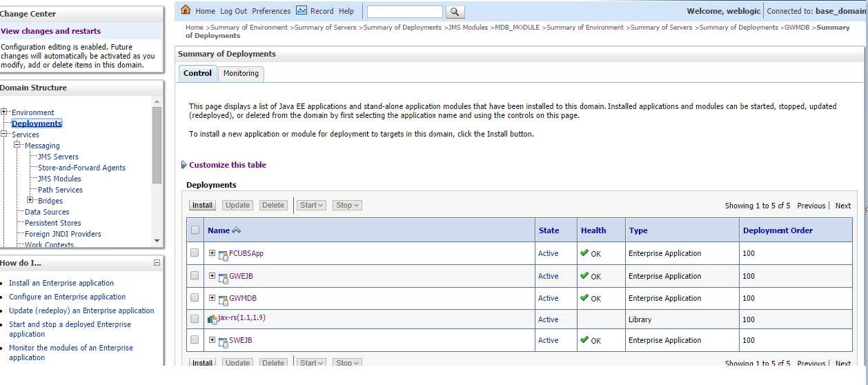Collapse the How do I panel
Viewport: 868px width, 385px height.
tap(157, 263)
